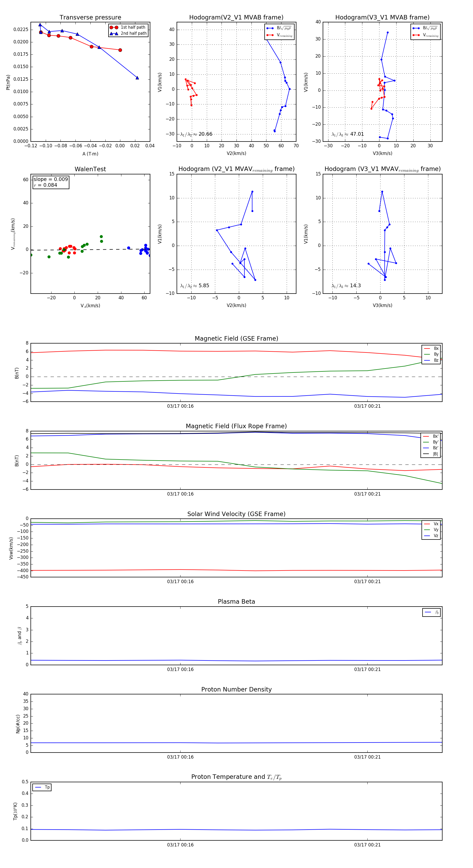Viewport: 473px width, 868px height.
Task: Click the "Magnetic Field (Flux Rope Frame)" title
Action: click(x=236, y=426)
